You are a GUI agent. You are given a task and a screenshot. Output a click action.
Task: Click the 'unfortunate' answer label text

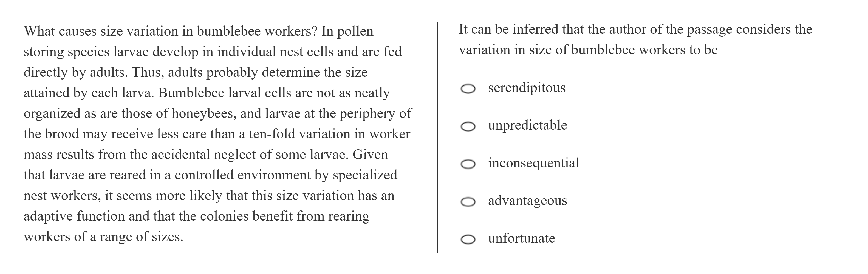(521, 238)
